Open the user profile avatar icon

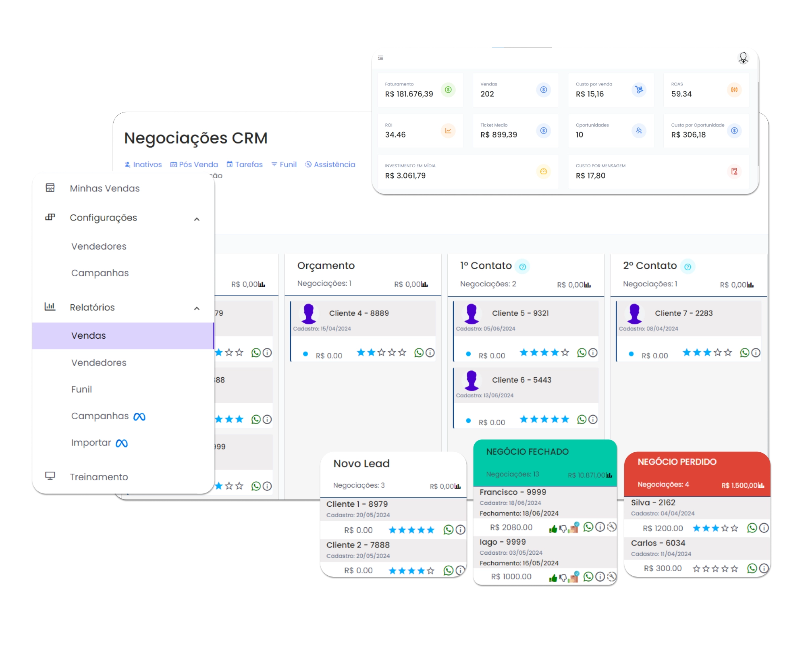click(x=743, y=58)
